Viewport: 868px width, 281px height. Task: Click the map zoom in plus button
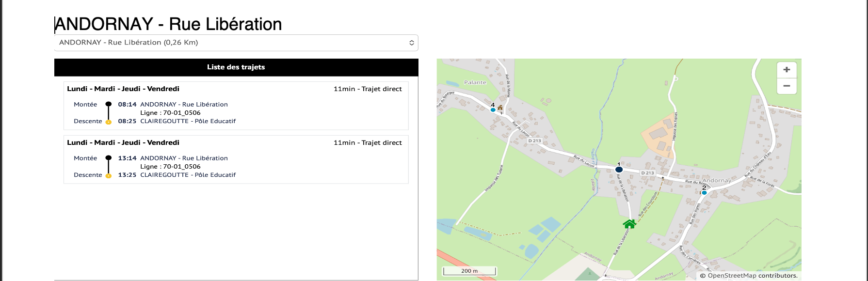pos(787,70)
